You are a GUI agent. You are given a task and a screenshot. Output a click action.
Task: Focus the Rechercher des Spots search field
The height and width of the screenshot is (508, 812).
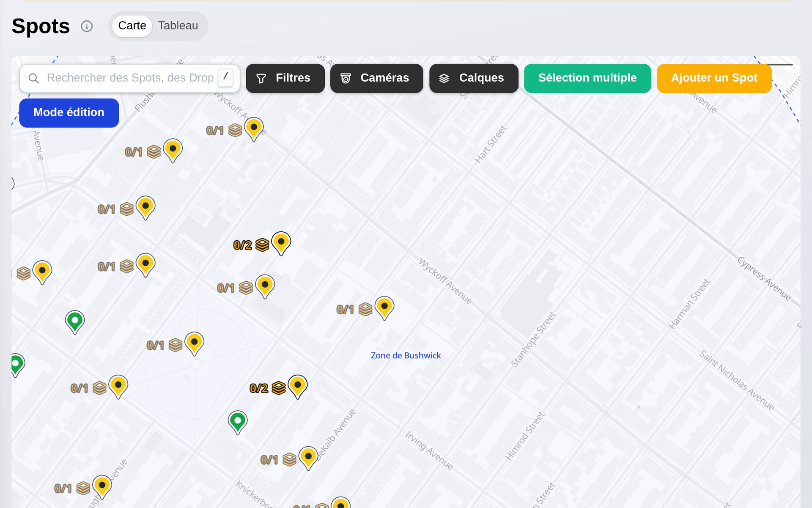tap(130, 78)
